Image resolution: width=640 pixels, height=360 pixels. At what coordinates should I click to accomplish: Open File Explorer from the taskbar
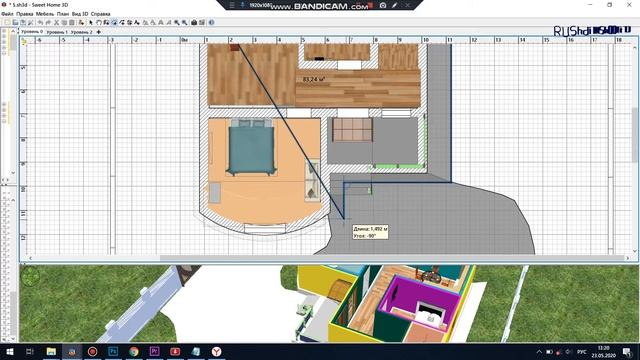51,351
